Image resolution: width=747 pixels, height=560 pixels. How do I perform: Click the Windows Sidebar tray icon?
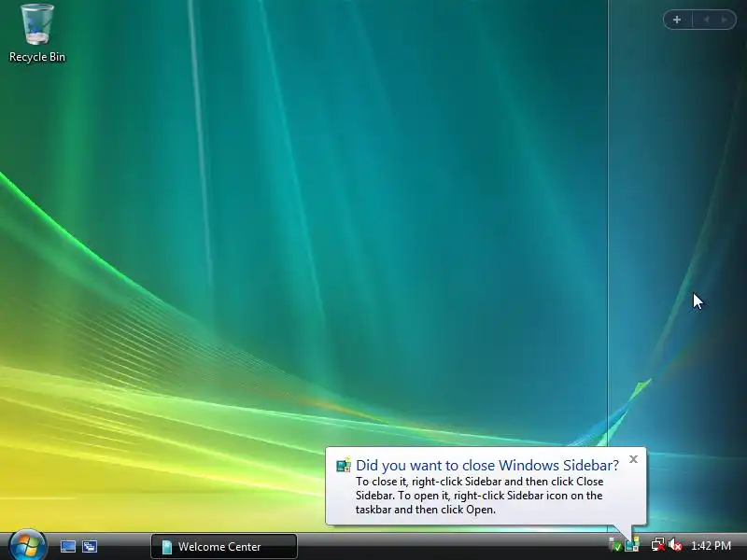[x=632, y=544]
